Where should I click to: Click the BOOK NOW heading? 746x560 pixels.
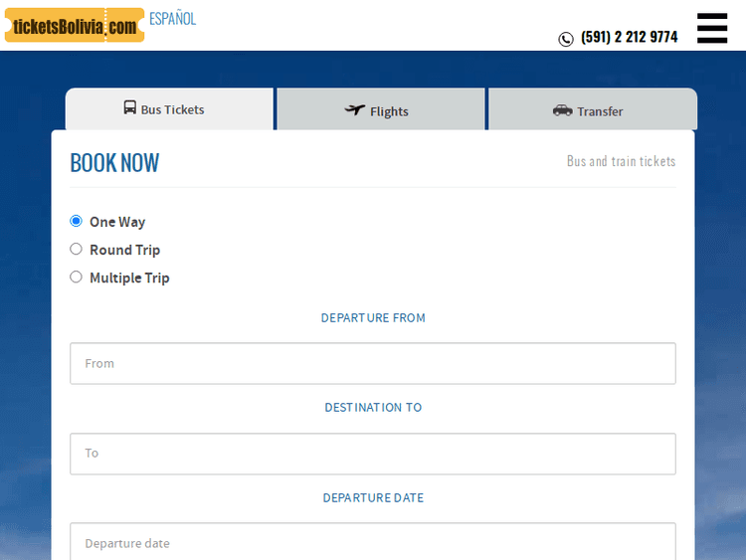pyautogui.click(x=114, y=163)
